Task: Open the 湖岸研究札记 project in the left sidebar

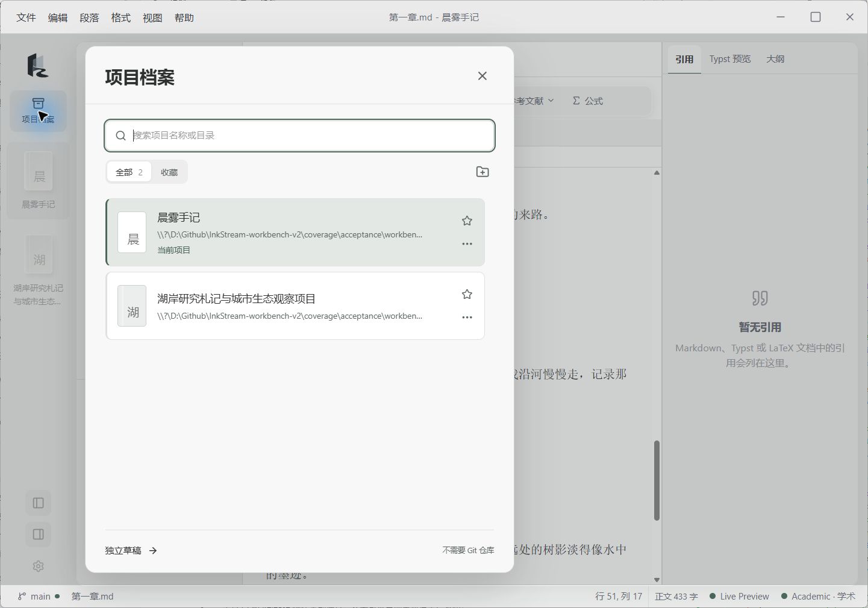Action: coord(39,271)
